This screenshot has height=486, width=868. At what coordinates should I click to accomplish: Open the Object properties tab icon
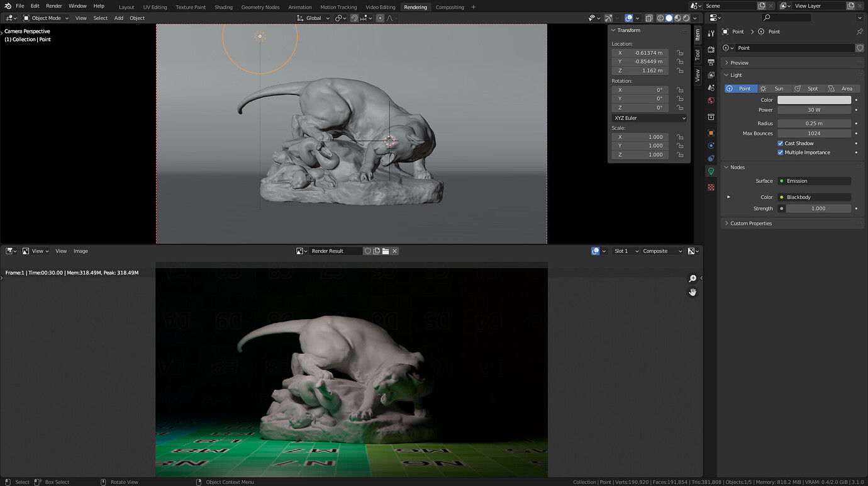pos(711,133)
